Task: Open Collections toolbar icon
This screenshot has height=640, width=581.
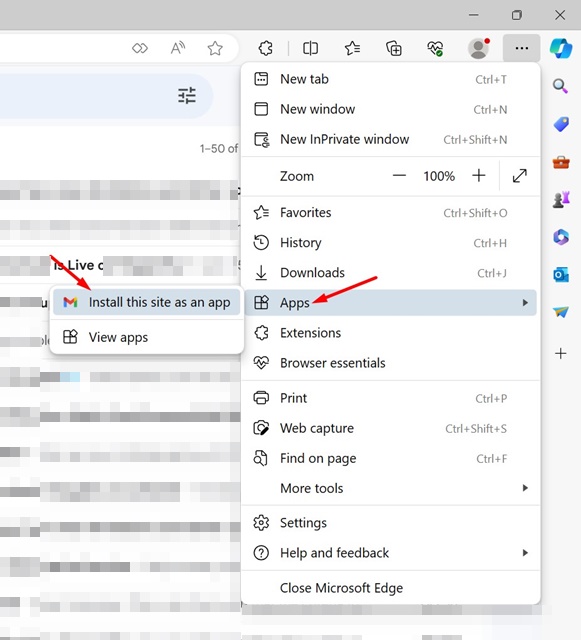Action: point(394,48)
